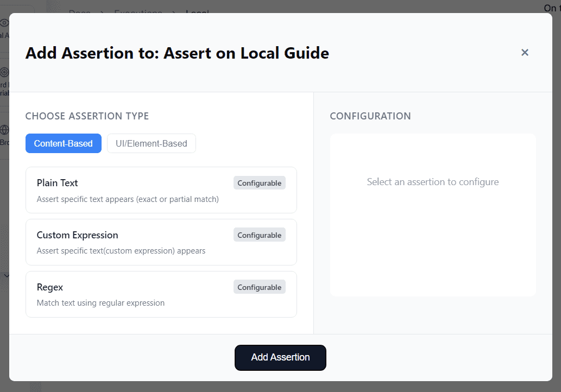Click the Configurable badge on Regex
The height and width of the screenshot is (392, 561).
point(259,287)
